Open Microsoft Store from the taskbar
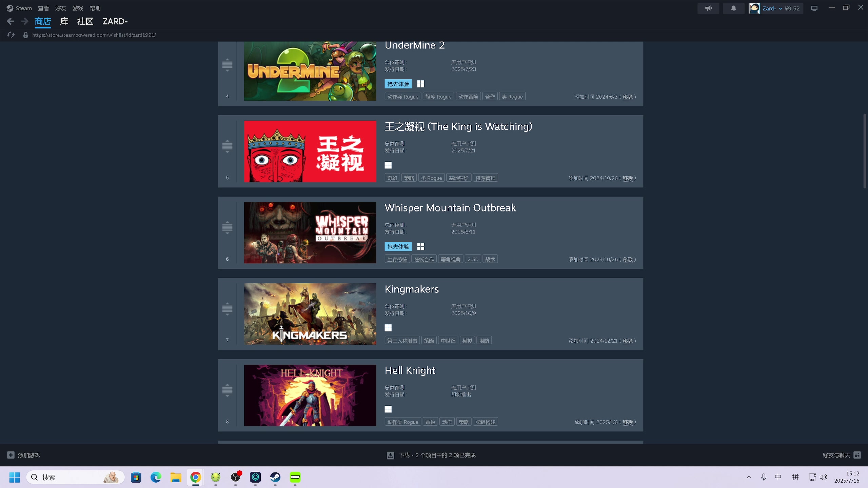The image size is (868, 488). [x=136, y=477]
